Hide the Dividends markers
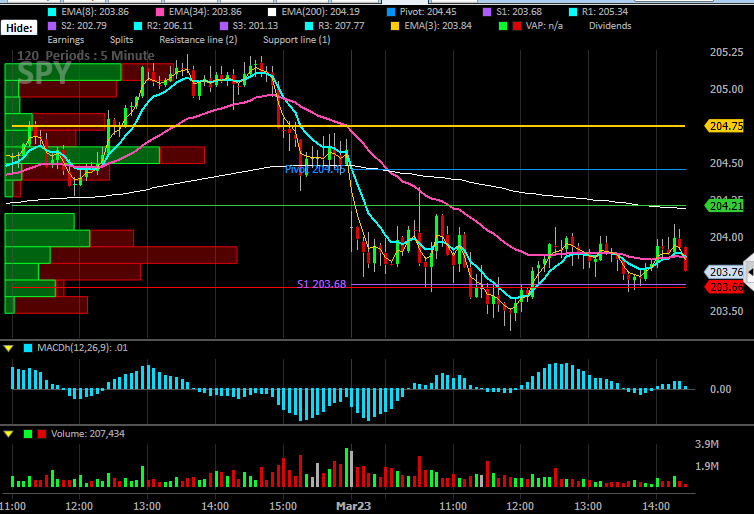 [x=610, y=26]
